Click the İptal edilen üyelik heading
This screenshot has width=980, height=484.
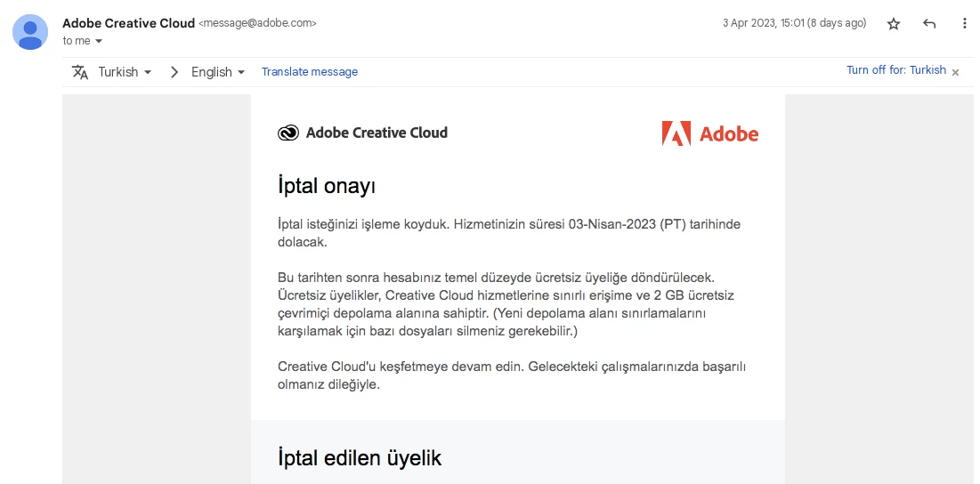(360, 458)
